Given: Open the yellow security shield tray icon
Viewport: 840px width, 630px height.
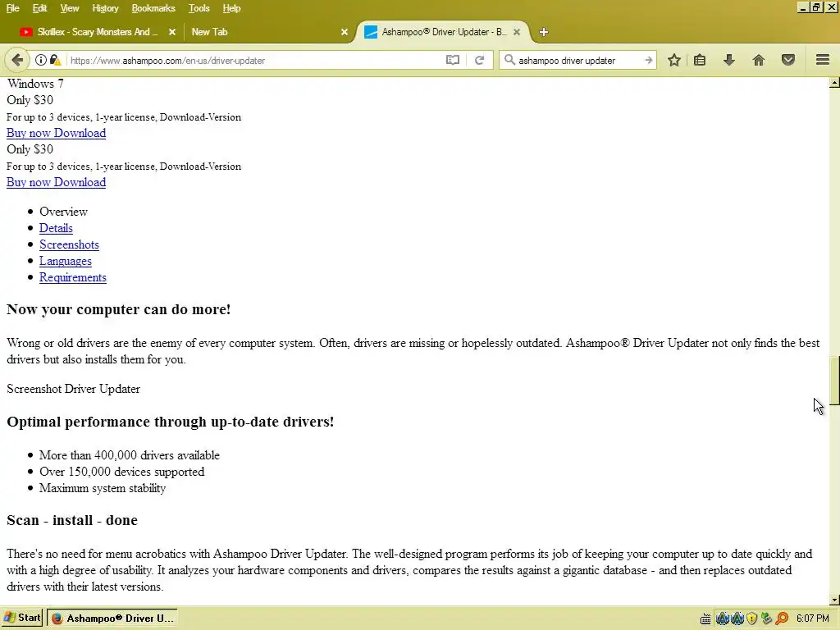Looking at the screenshot, I should [x=751, y=619].
